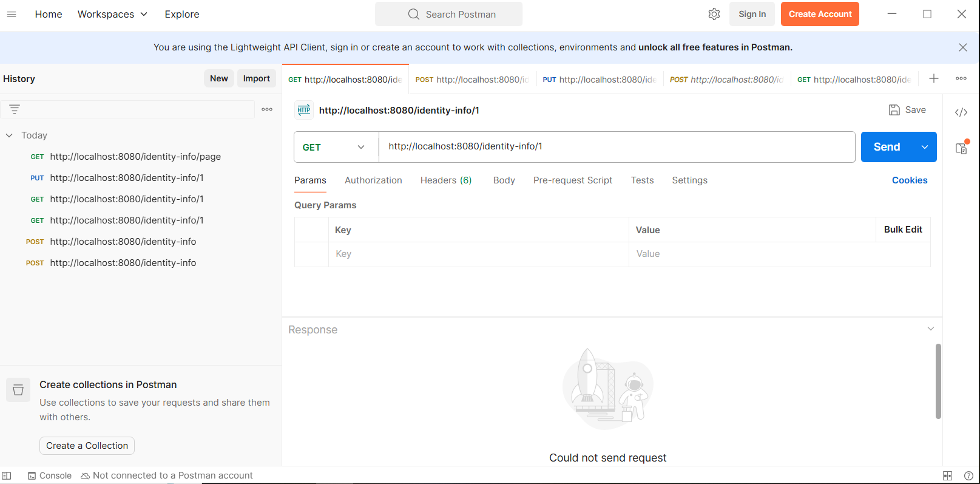
Task: Open the help icon in status bar
Action: 968,475
